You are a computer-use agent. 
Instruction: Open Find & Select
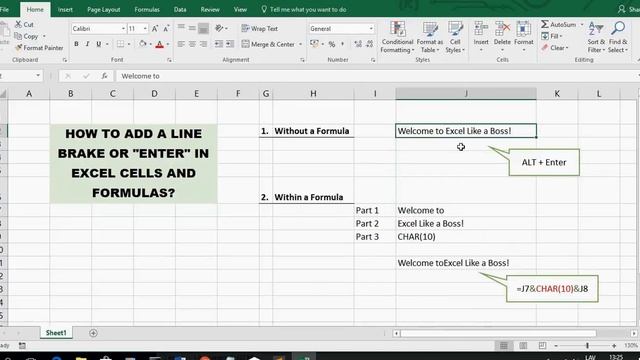[x=618, y=38]
